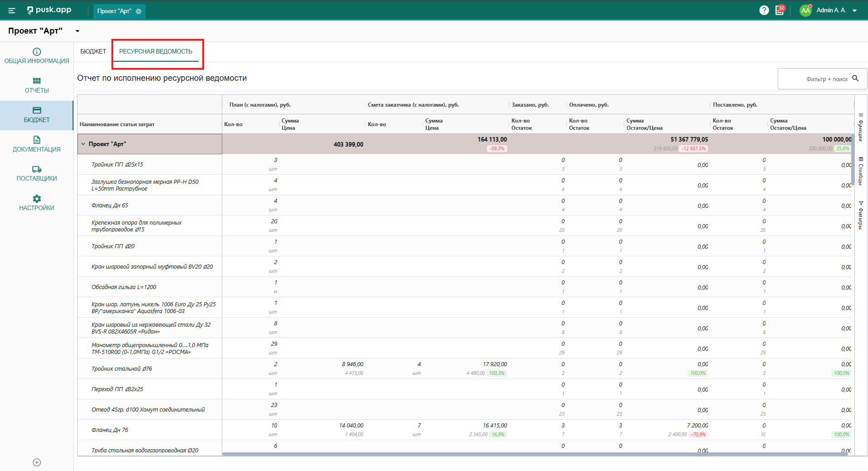Open the Общая информация sidebar section
The height and width of the screenshot is (471, 868).
37,56
